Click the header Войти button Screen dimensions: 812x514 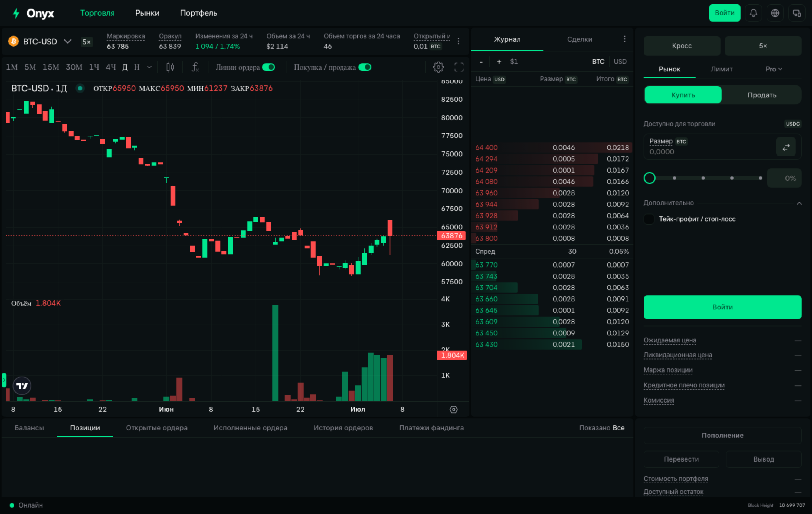click(x=725, y=13)
